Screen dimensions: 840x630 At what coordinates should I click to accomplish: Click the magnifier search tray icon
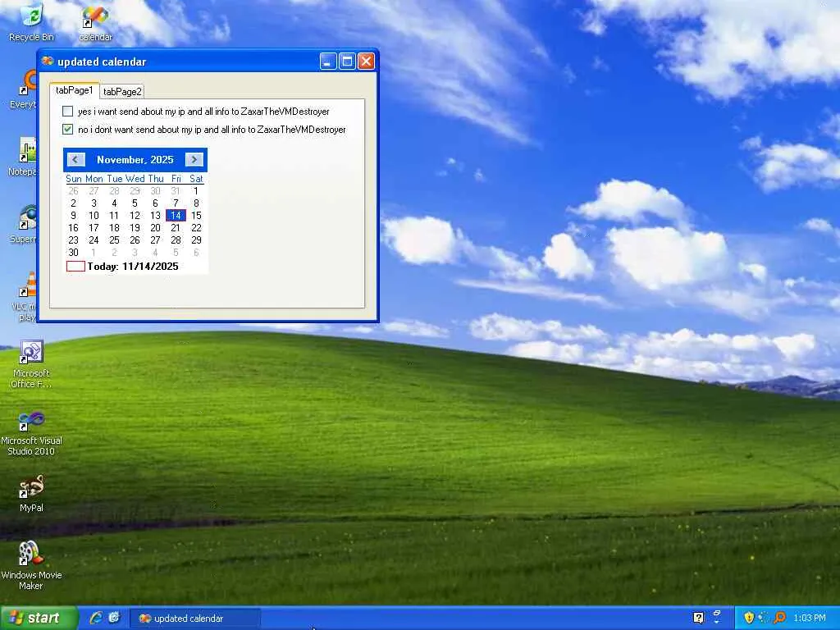click(x=780, y=618)
